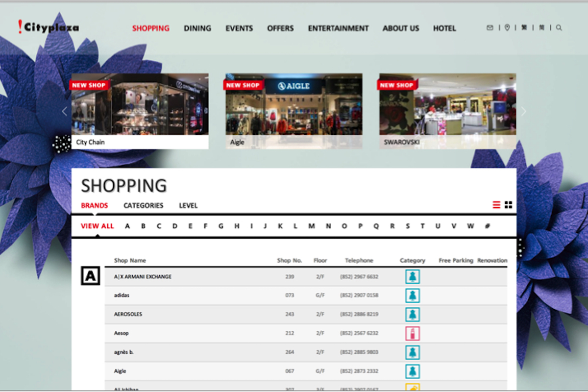Viewport: 588px width, 392px height.
Task: Click the category icon in adidas row
Action: [412, 295]
